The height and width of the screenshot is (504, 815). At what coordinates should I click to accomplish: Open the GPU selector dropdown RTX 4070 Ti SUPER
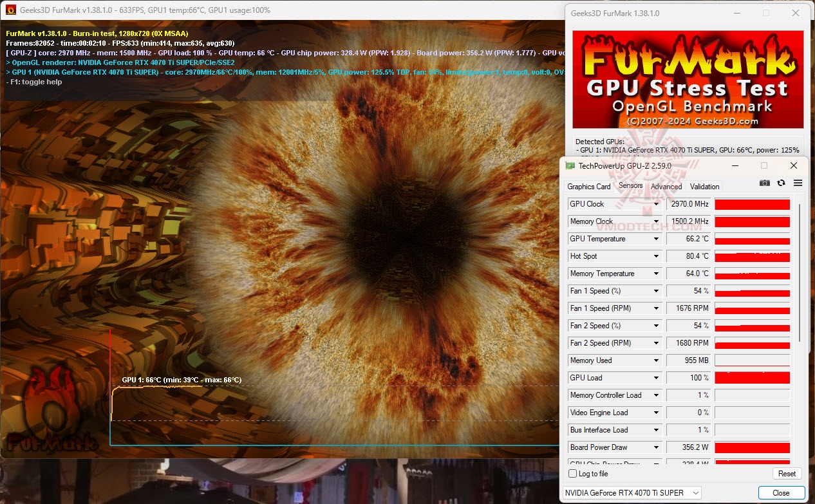pyautogui.click(x=632, y=493)
